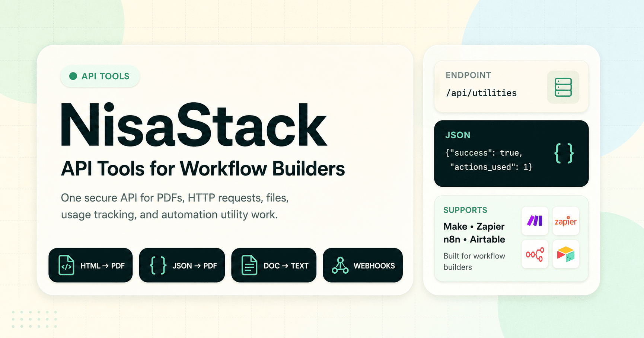The height and width of the screenshot is (338, 644).
Task: Click the green dot in the API TOOLS badge
Action: click(x=73, y=76)
